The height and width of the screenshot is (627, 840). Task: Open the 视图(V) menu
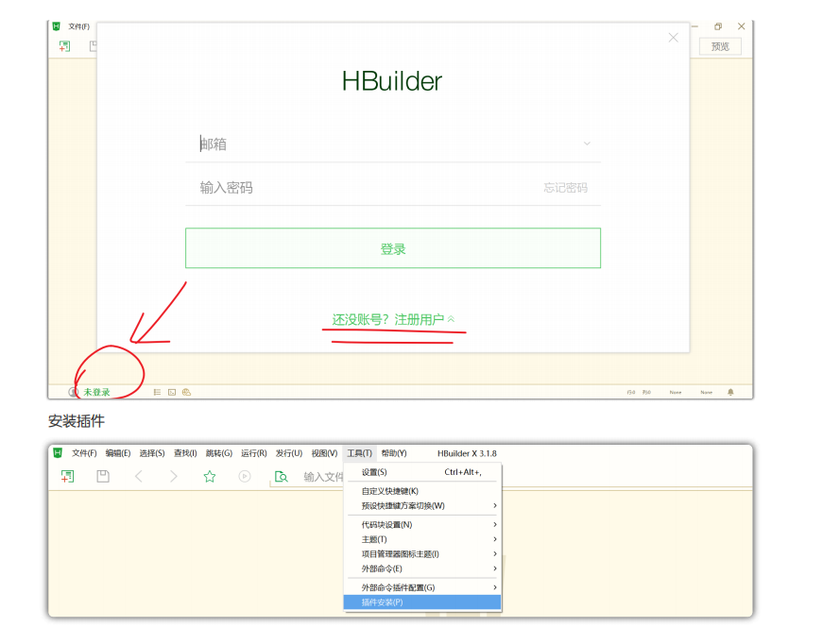coord(325,453)
